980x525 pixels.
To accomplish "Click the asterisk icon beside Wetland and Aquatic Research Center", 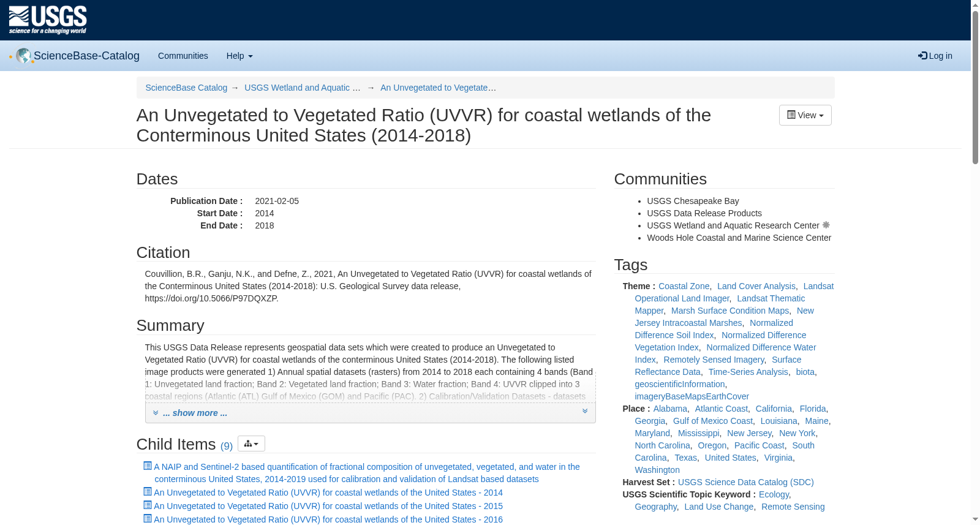I will [826, 225].
